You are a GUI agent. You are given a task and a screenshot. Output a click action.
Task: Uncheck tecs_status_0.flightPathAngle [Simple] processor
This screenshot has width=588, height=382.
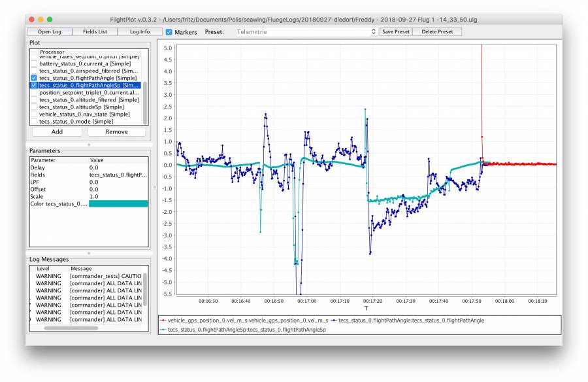[34, 78]
